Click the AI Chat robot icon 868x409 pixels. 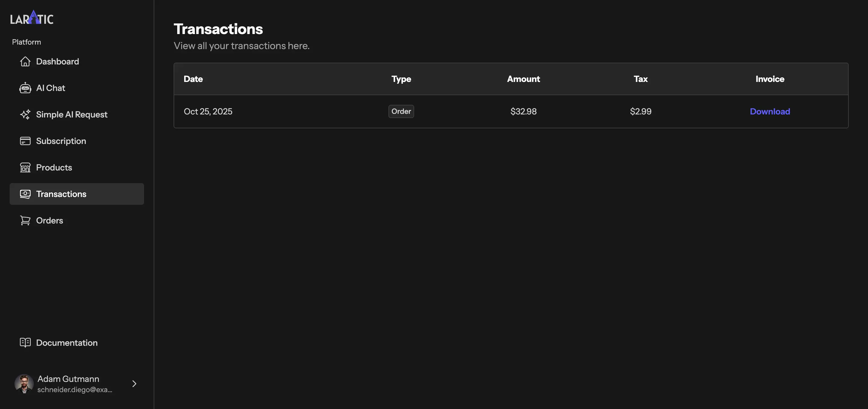[25, 88]
